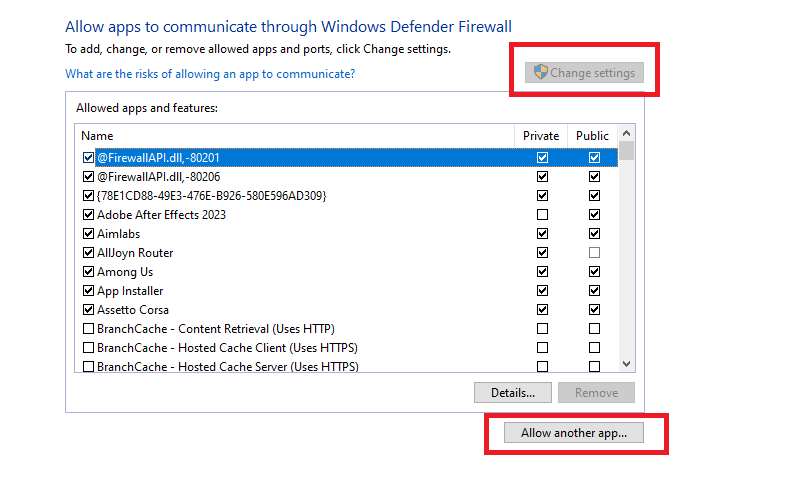Enable Private for Adobe After Effects 2023
The height and width of the screenshot is (484, 797).
[x=542, y=215]
